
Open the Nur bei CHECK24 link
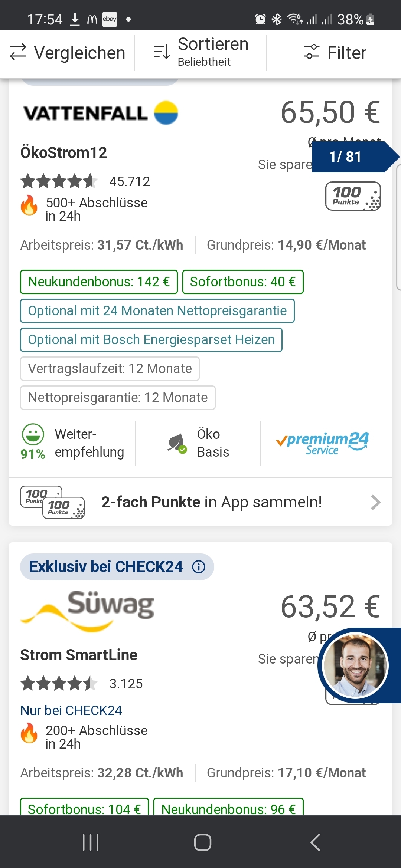pos(71,710)
